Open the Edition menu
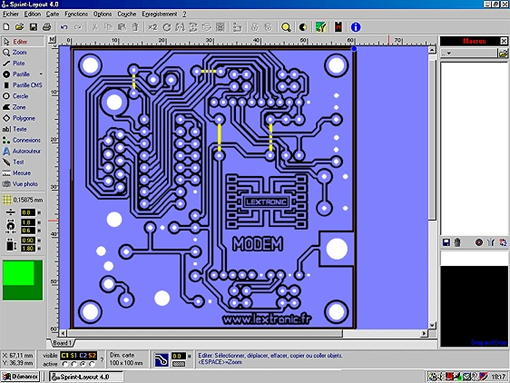510x383 pixels. click(x=32, y=14)
